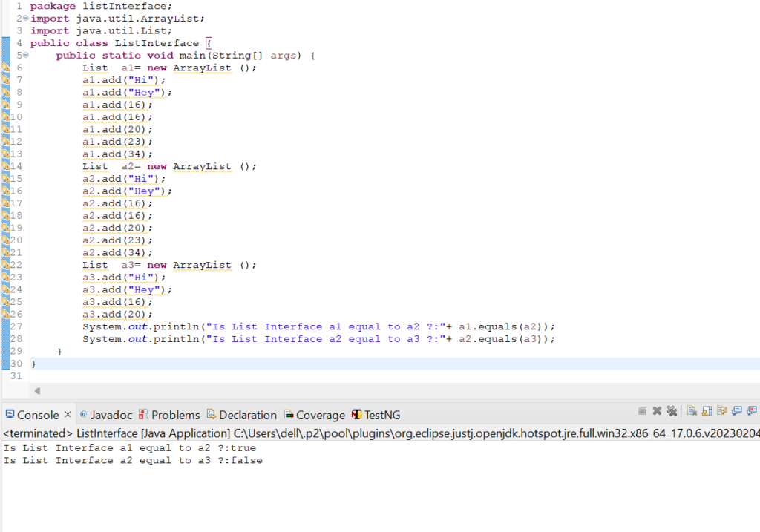Click warning marker beside a2.add(34) line 21
Viewport: 760px width, 532px height.
(6, 252)
